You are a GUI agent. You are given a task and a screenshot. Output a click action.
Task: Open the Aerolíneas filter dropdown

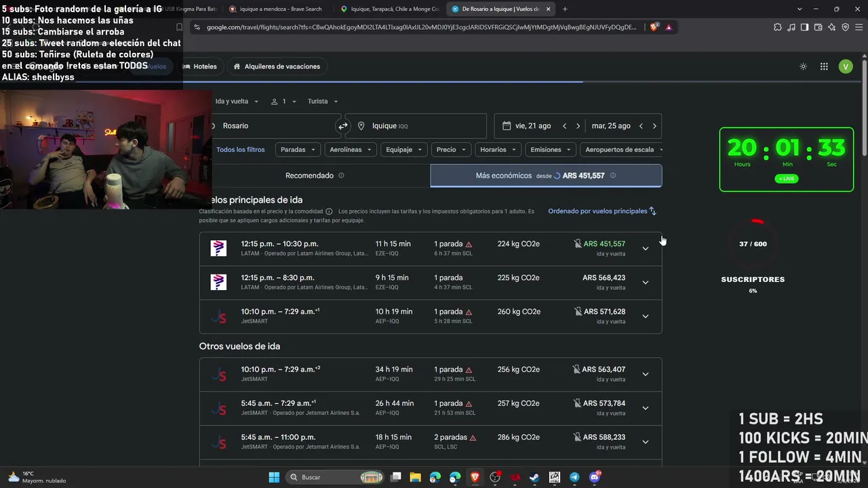pyautogui.click(x=349, y=150)
